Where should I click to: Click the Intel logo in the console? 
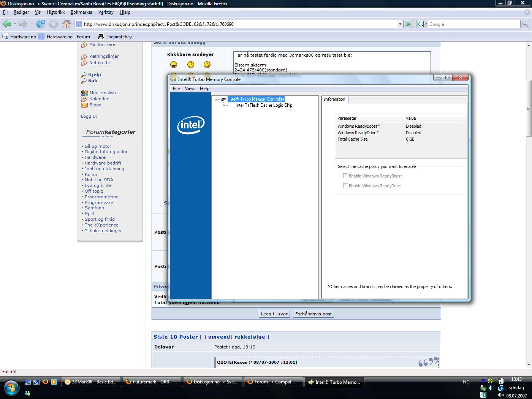click(191, 125)
